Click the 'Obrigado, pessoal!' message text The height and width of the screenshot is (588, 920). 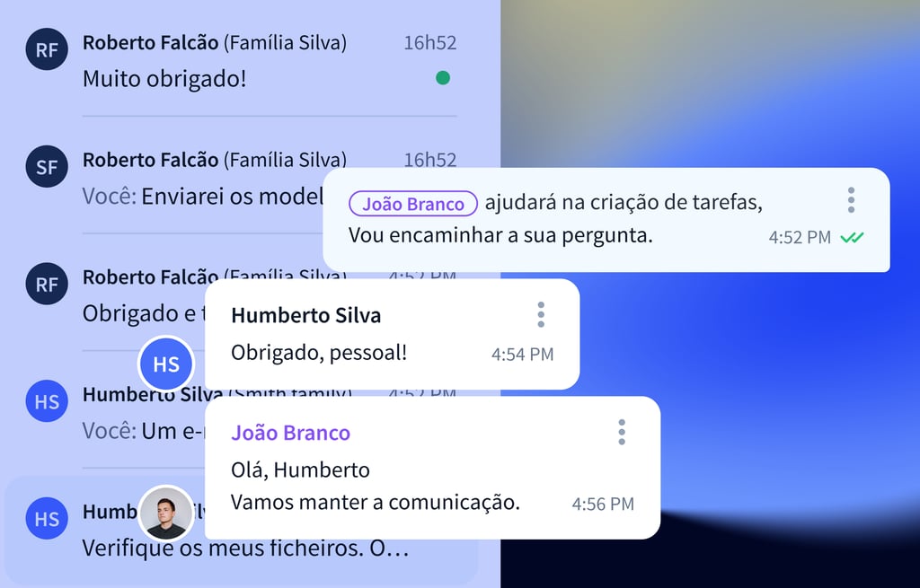pyautogui.click(x=319, y=353)
